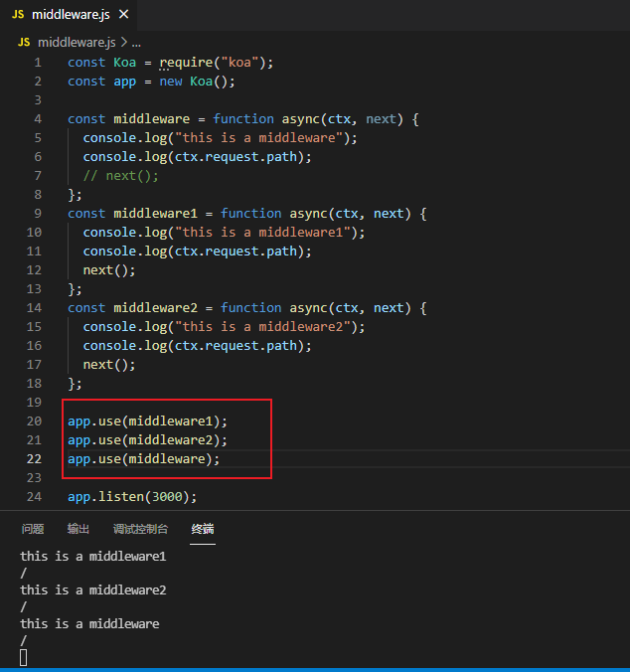
Task: Click the commented '// next();' line
Action: (121, 176)
